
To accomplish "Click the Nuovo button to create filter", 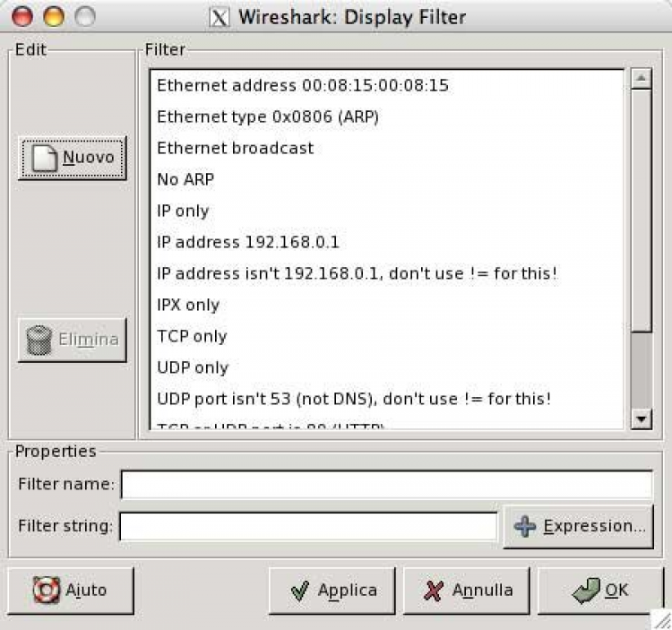I will (x=73, y=158).
